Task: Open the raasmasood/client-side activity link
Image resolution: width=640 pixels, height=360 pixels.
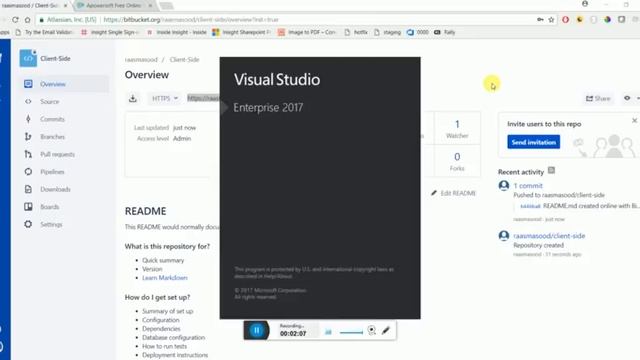Action: tap(549, 236)
